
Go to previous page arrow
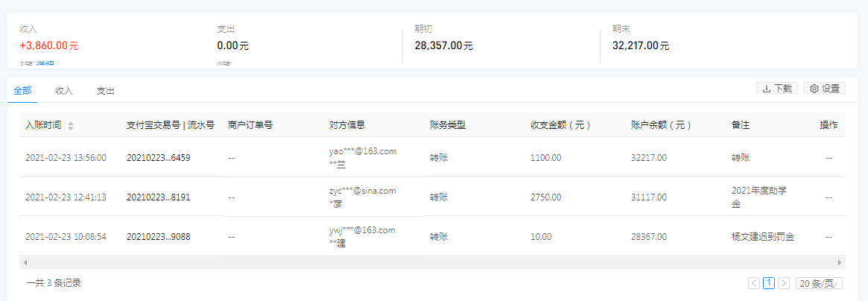(x=754, y=283)
